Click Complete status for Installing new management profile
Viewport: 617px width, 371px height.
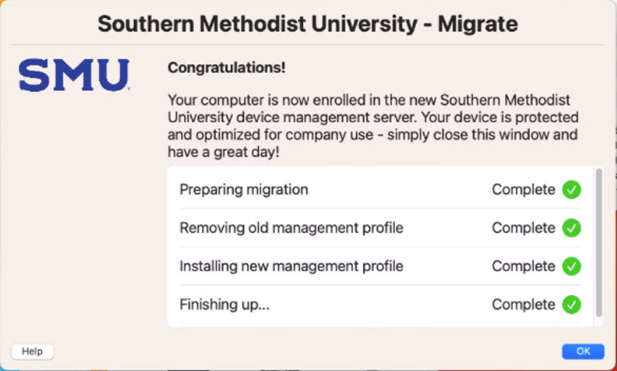coord(523,266)
